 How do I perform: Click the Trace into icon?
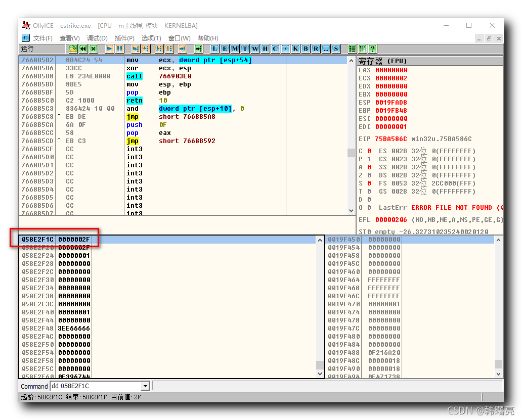(x=159, y=49)
